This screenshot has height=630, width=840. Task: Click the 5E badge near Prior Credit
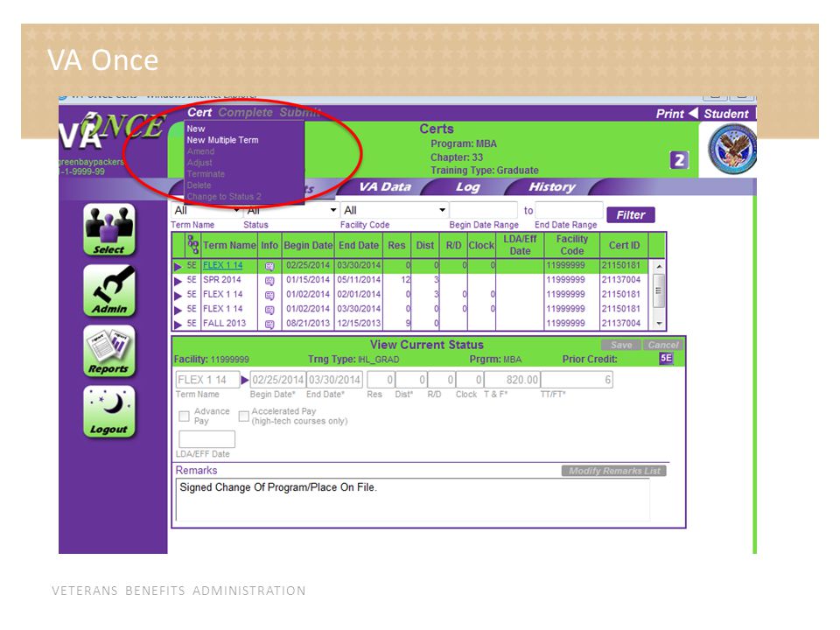pos(665,359)
